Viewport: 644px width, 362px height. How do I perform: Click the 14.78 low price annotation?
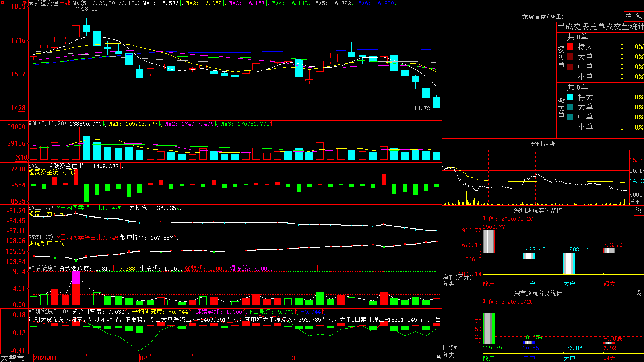coord(422,108)
